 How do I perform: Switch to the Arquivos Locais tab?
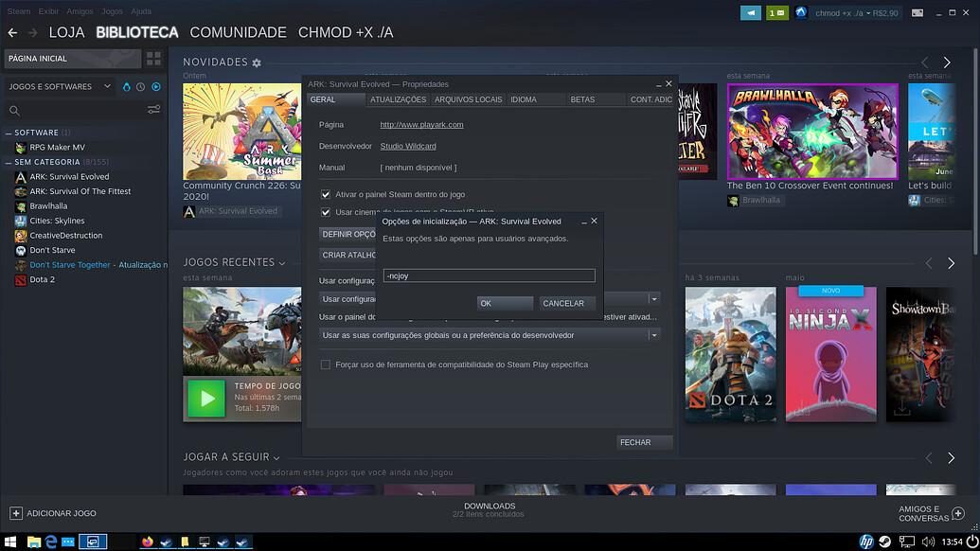pyautogui.click(x=468, y=99)
